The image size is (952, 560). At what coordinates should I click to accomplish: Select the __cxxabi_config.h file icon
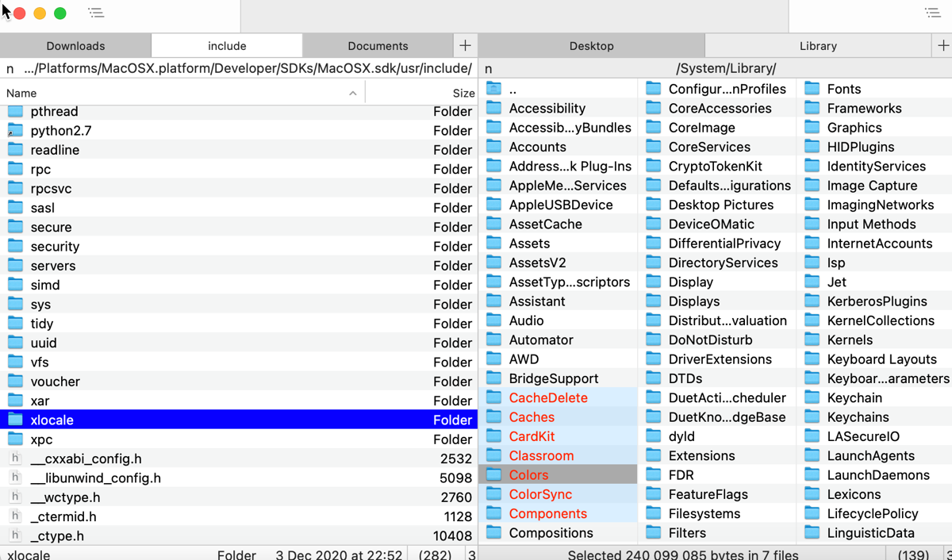click(x=16, y=458)
